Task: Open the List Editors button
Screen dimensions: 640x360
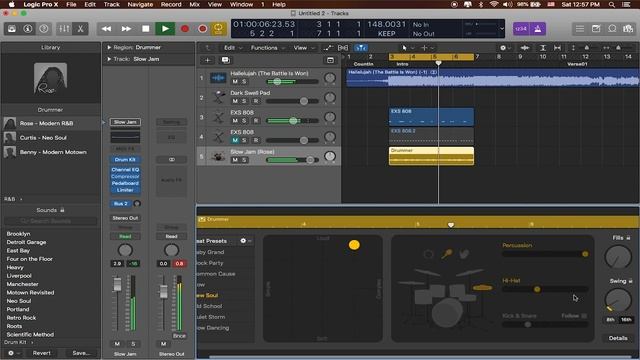Action: pyautogui.click(x=580, y=29)
